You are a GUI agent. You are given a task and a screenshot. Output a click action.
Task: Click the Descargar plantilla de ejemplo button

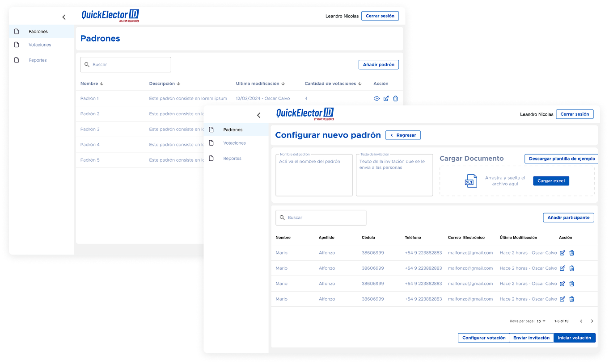point(562,159)
